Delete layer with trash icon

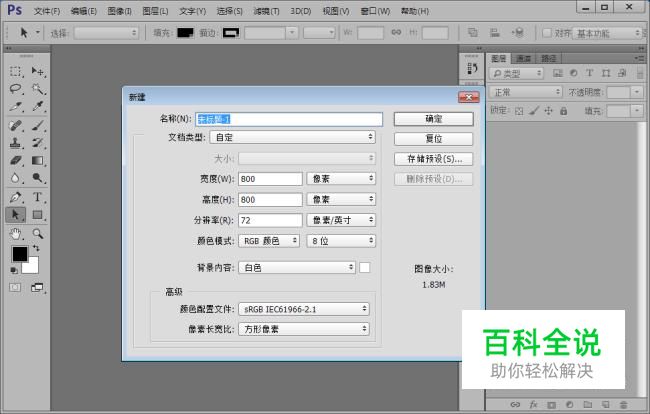click(623, 404)
